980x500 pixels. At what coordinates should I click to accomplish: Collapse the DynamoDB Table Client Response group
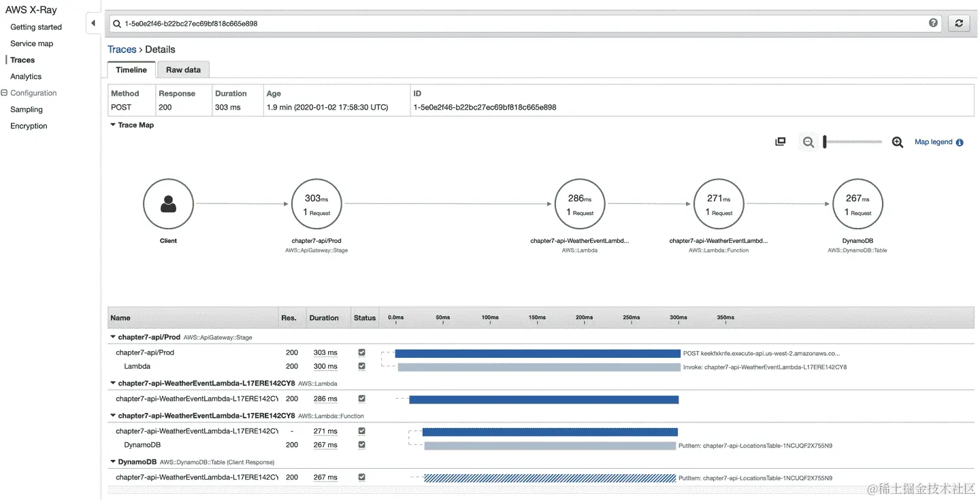[113, 462]
